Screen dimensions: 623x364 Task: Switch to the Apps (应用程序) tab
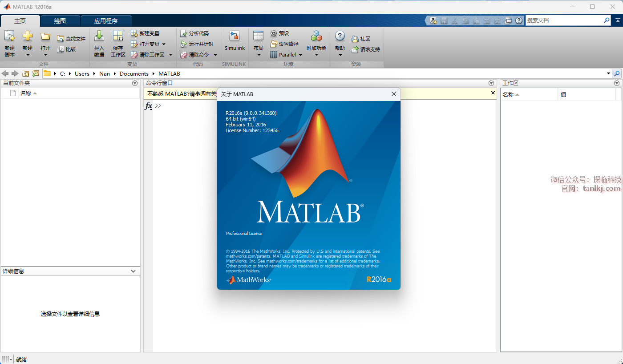pos(106,21)
